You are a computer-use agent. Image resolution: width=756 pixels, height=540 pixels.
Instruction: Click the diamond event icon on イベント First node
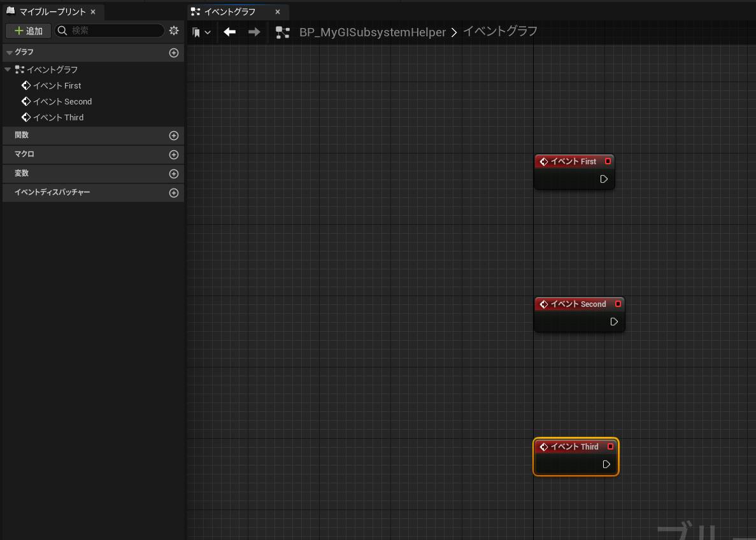[x=544, y=162]
